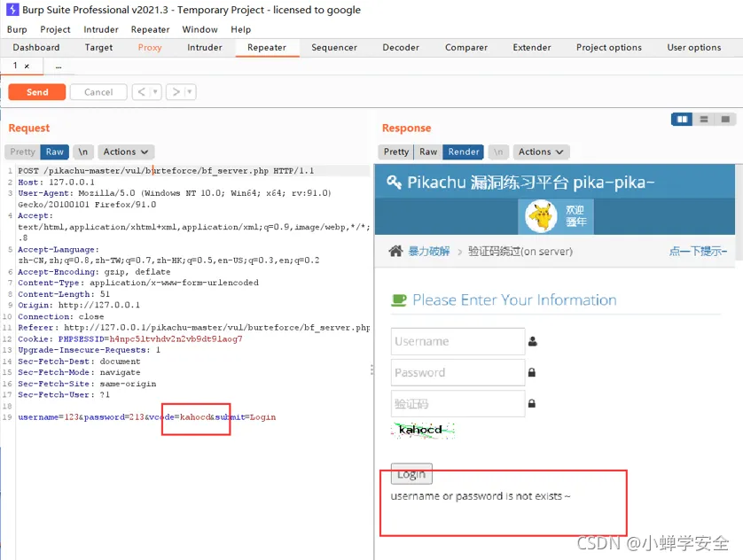Toggle response \n display button
The height and width of the screenshot is (560, 743).
498,152
